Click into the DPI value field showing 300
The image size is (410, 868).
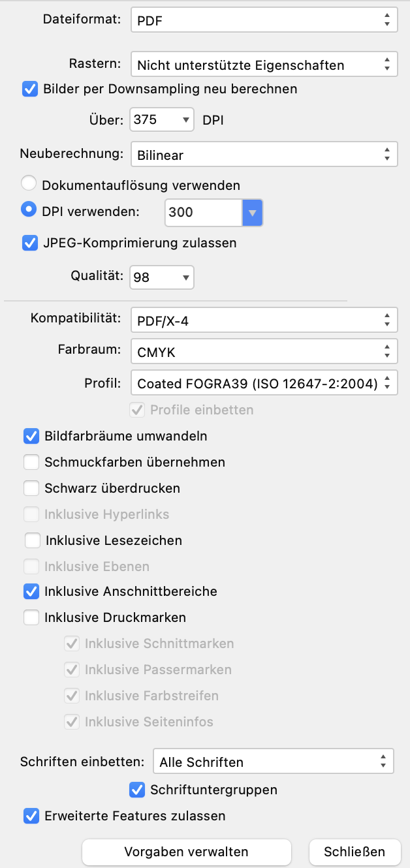203,212
